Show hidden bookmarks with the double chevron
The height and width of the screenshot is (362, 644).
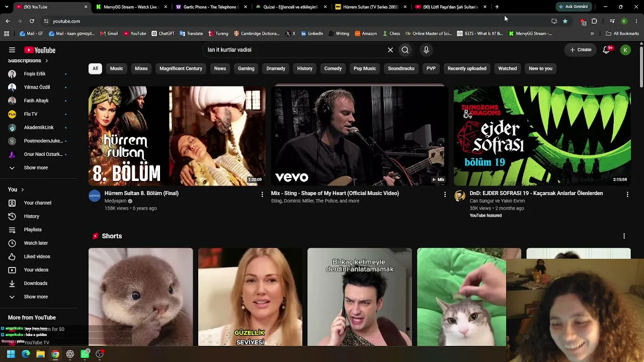592,34
